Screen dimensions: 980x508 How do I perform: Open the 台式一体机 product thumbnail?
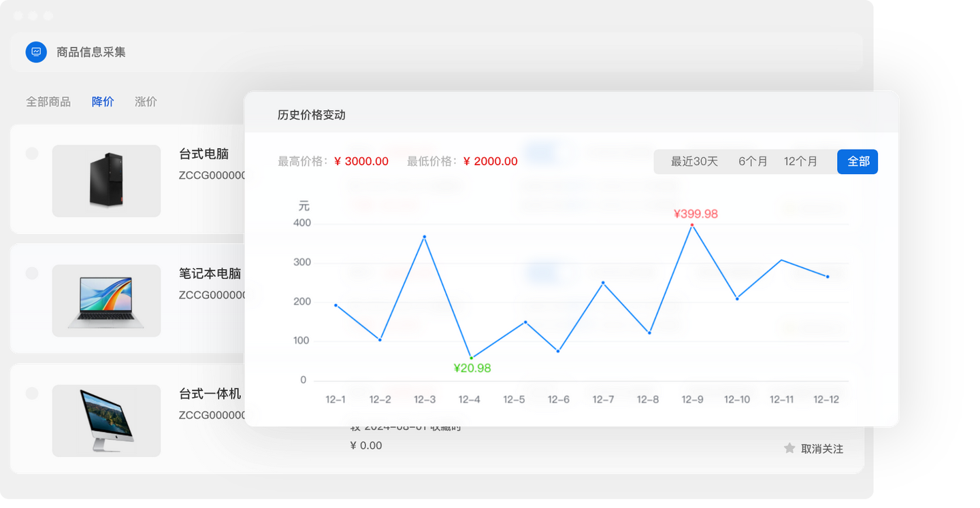tap(106, 421)
